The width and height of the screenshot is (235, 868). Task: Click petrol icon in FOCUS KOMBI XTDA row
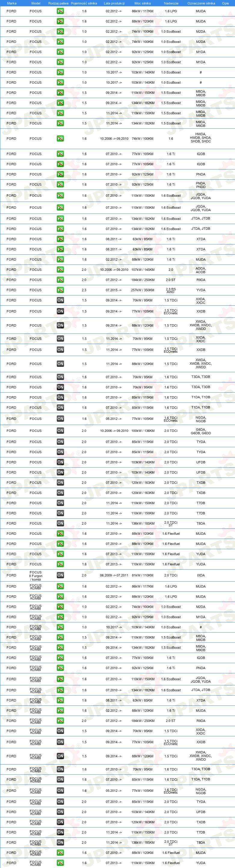[60, 700]
